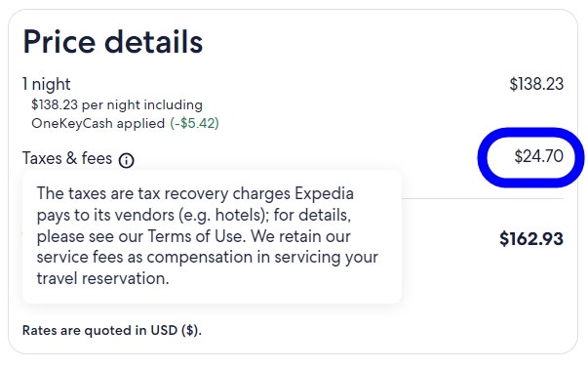Click the pays to its vendors line

click(x=194, y=215)
